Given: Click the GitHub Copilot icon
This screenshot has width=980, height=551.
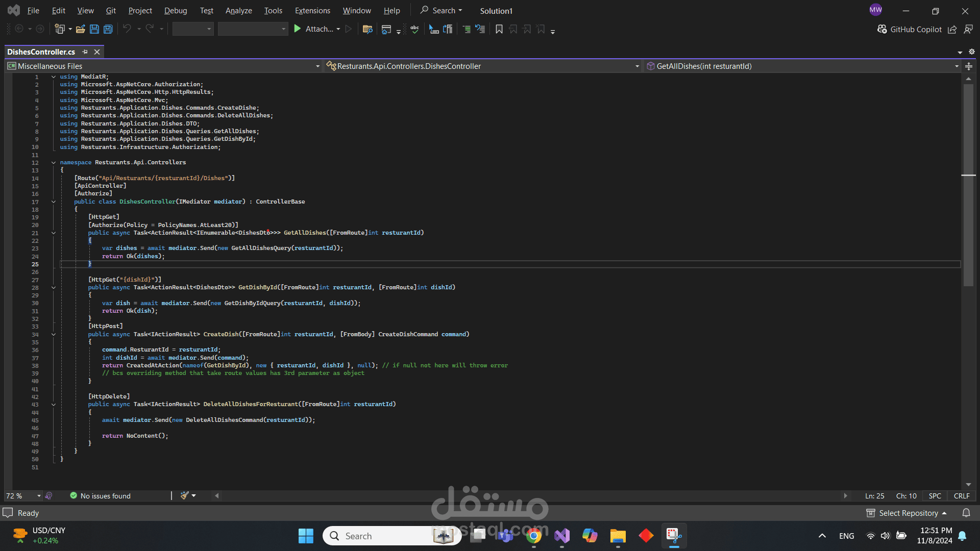Looking at the screenshot, I should pyautogui.click(x=882, y=29).
